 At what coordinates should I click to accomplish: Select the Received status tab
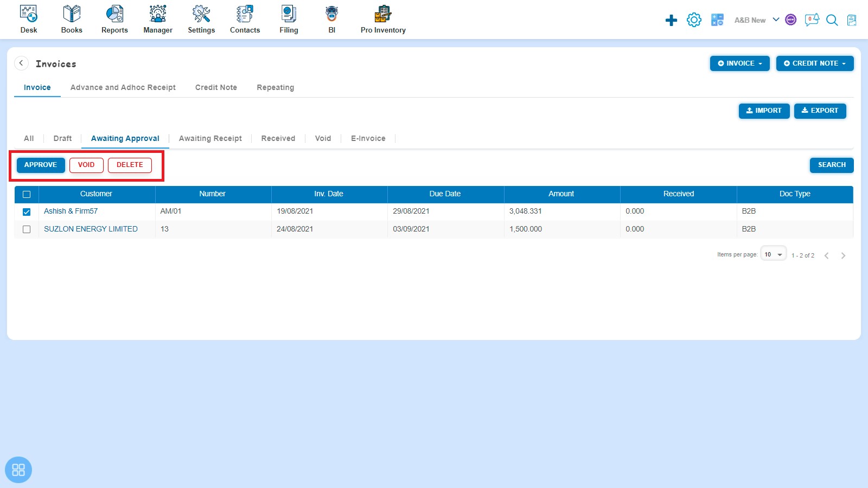[278, 138]
